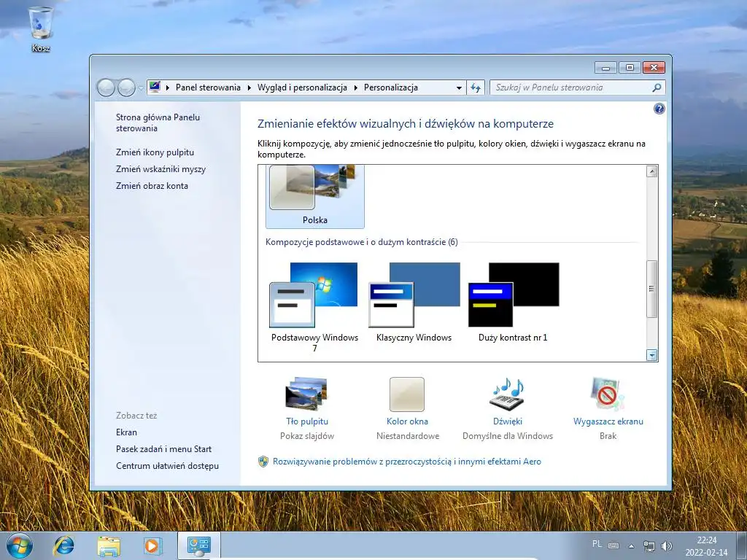Launch Internet Explorer from the taskbar

tap(64, 545)
